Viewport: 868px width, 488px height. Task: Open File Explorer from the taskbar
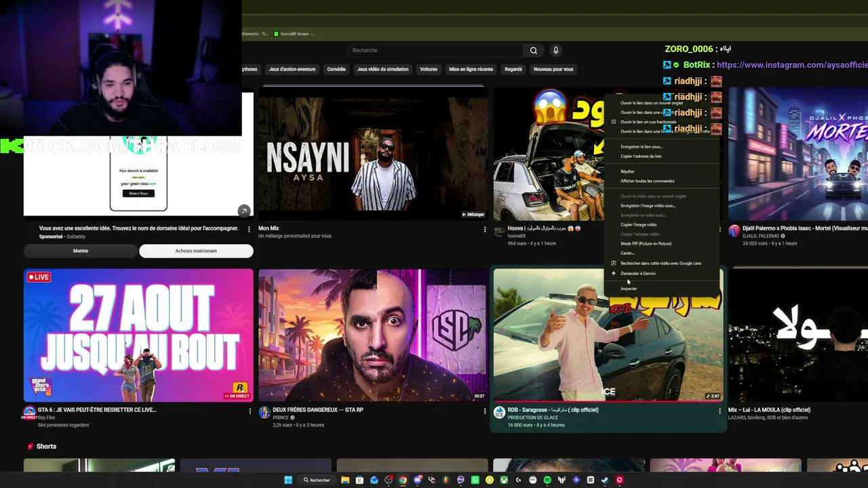[x=345, y=480]
